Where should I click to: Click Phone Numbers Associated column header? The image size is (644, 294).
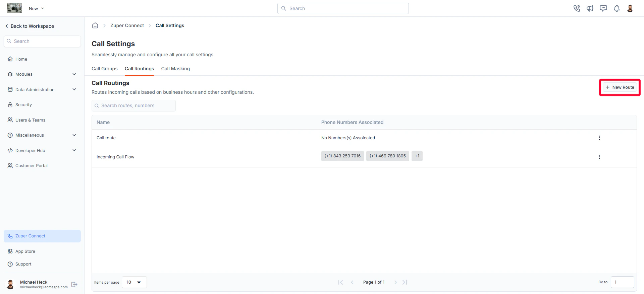pyautogui.click(x=352, y=122)
